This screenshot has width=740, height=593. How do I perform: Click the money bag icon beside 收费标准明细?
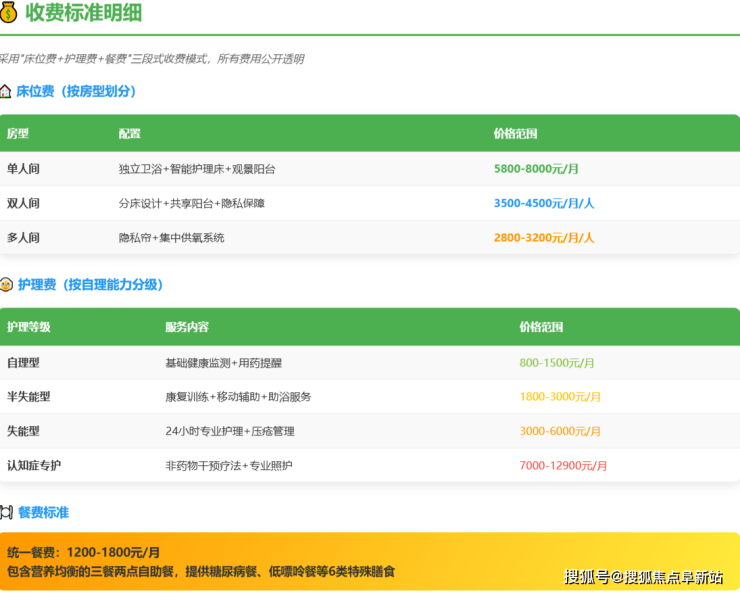[x=8, y=12]
